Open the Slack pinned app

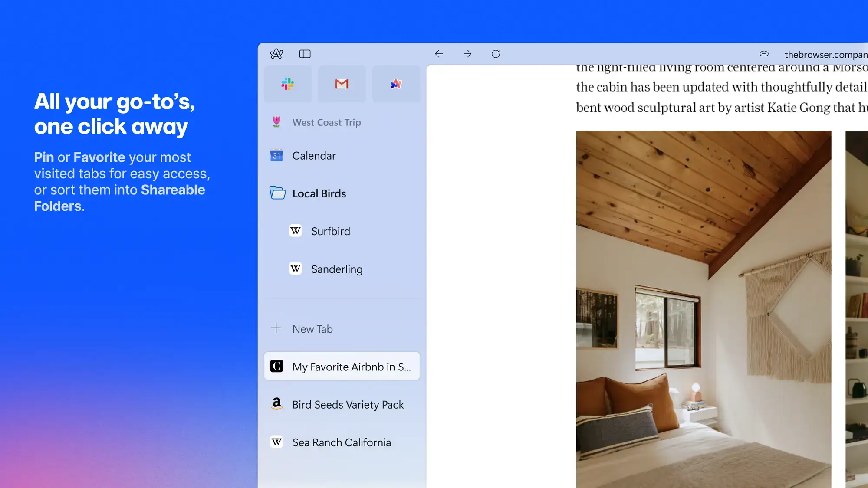click(288, 84)
